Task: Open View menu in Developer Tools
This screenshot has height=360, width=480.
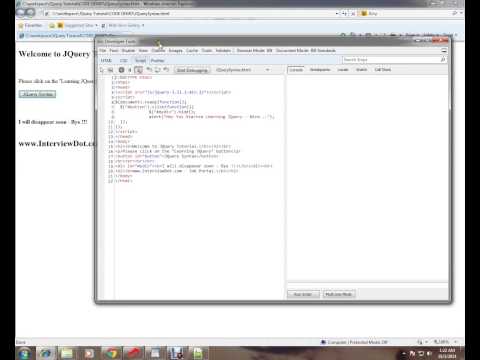Action: coord(143,51)
